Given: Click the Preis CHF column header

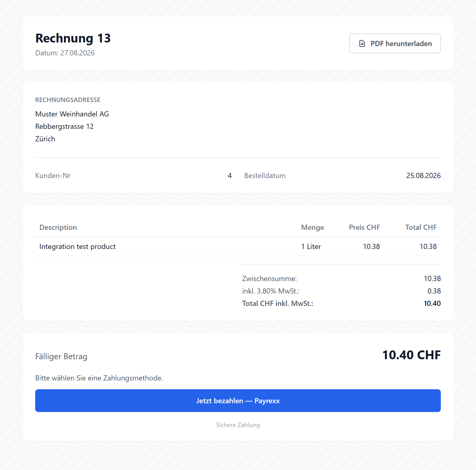Looking at the screenshot, I should [x=364, y=227].
